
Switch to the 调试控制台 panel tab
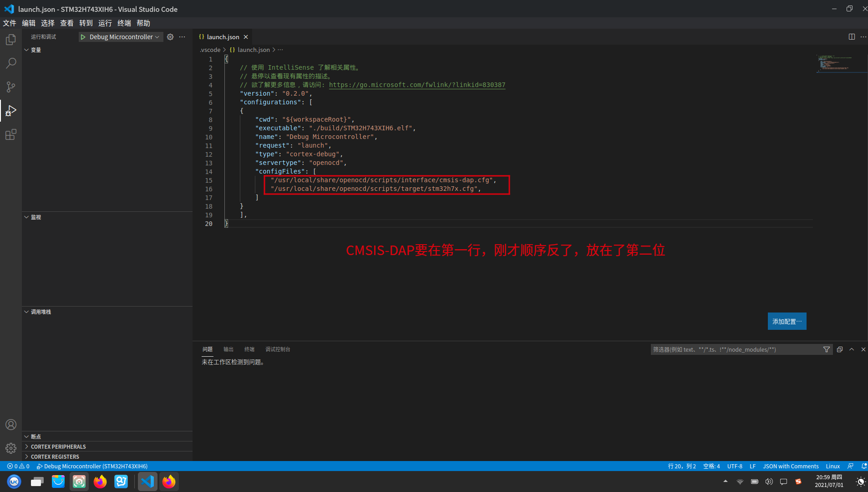pyautogui.click(x=278, y=349)
